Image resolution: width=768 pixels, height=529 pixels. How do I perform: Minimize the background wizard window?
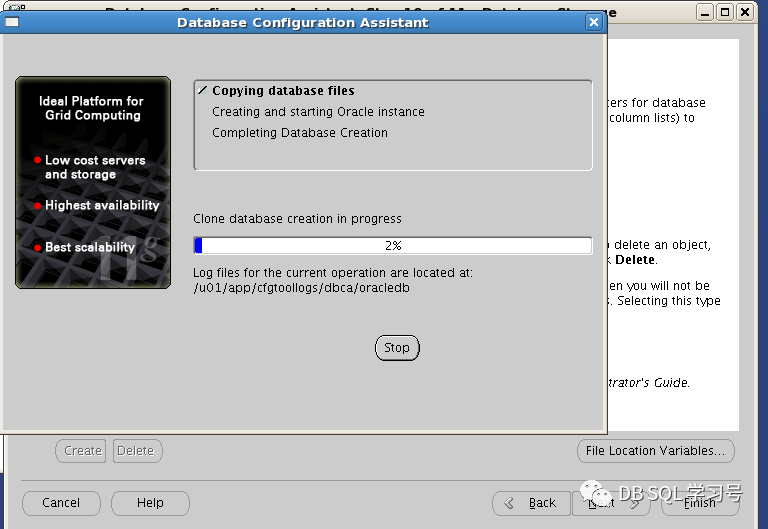coord(705,12)
